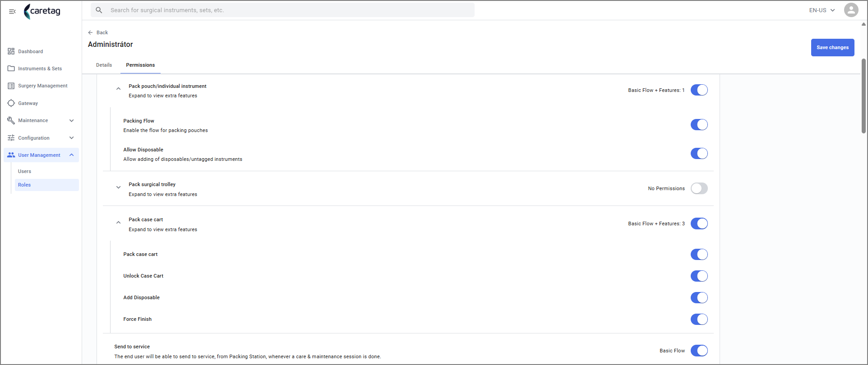Click the "Basic Flow + Features: 3" label
The width and height of the screenshot is (868, 365).
(x=656, y=224)
